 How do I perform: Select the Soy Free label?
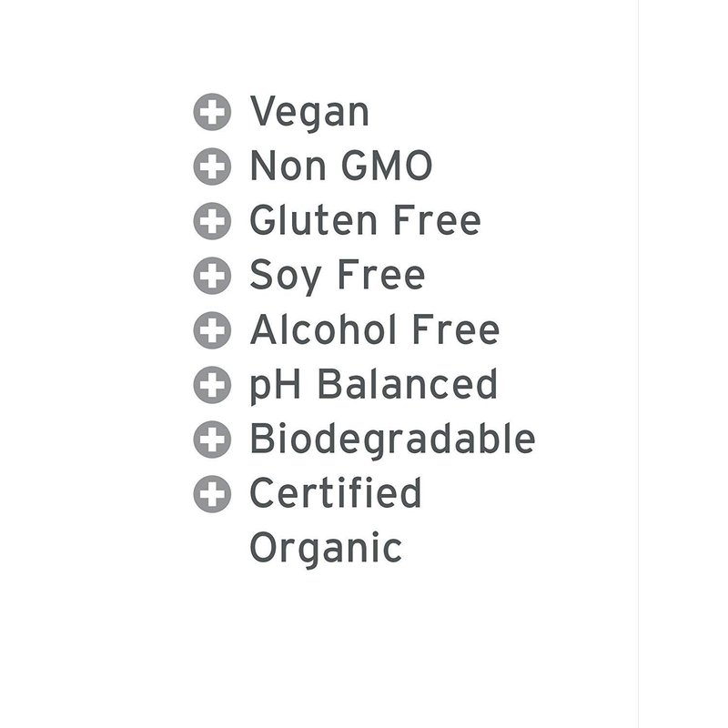(x=337, y=276)
